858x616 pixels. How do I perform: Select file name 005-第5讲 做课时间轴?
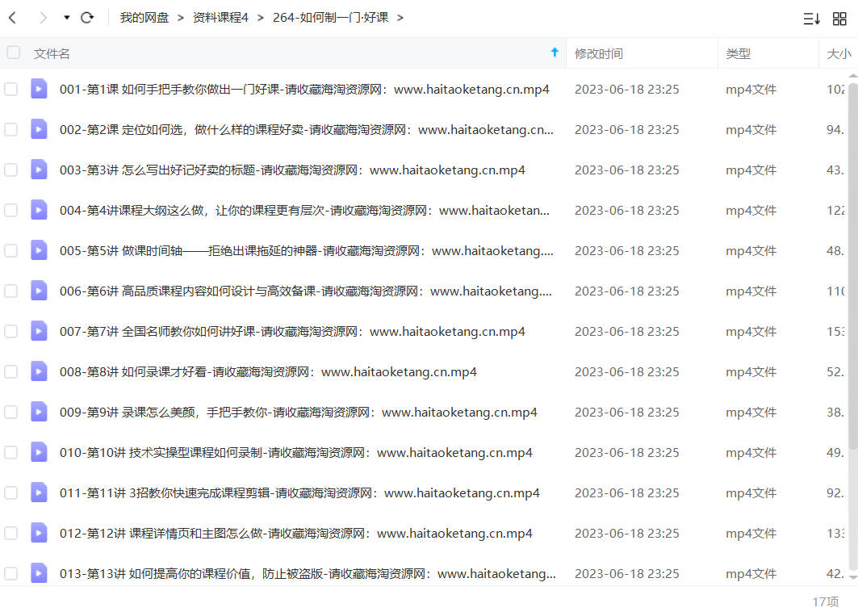[x=307, y=251]
